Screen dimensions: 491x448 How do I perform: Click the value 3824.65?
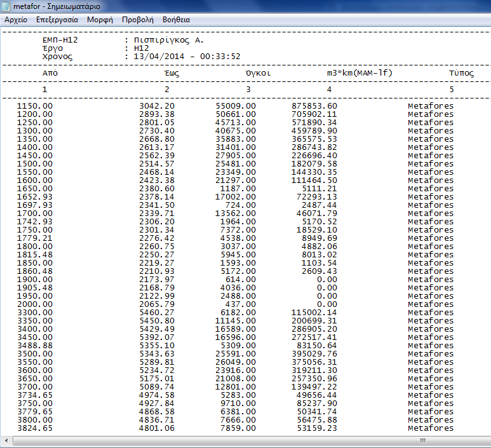pyautogui.click(x=35, y=428)
